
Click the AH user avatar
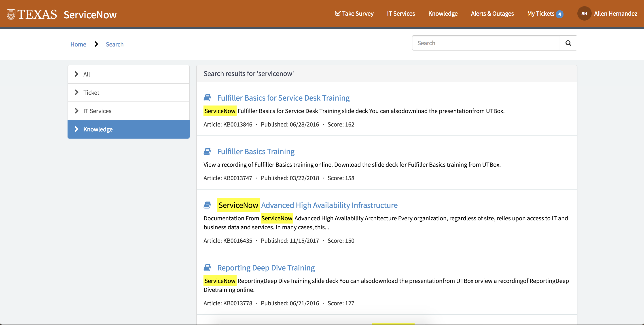(584, 13)
